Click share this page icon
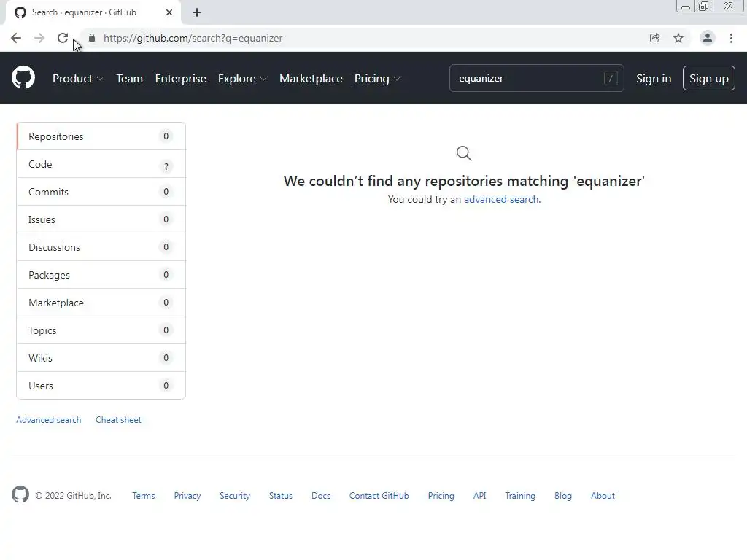 pos(654,38)
